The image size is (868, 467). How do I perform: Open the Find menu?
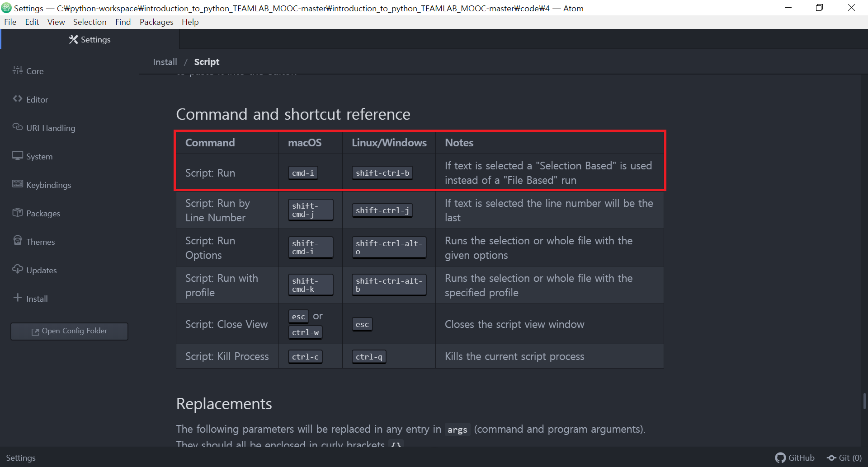123,22
